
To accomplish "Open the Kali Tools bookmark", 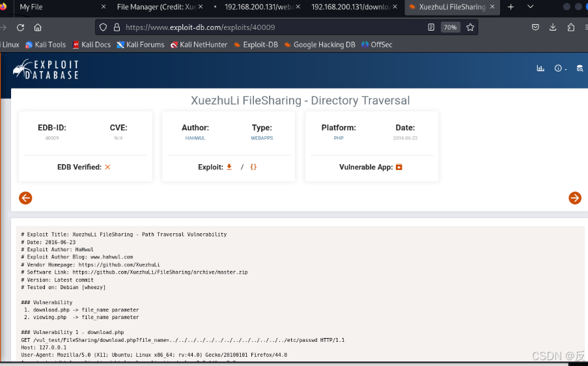I will coord(46,45).
